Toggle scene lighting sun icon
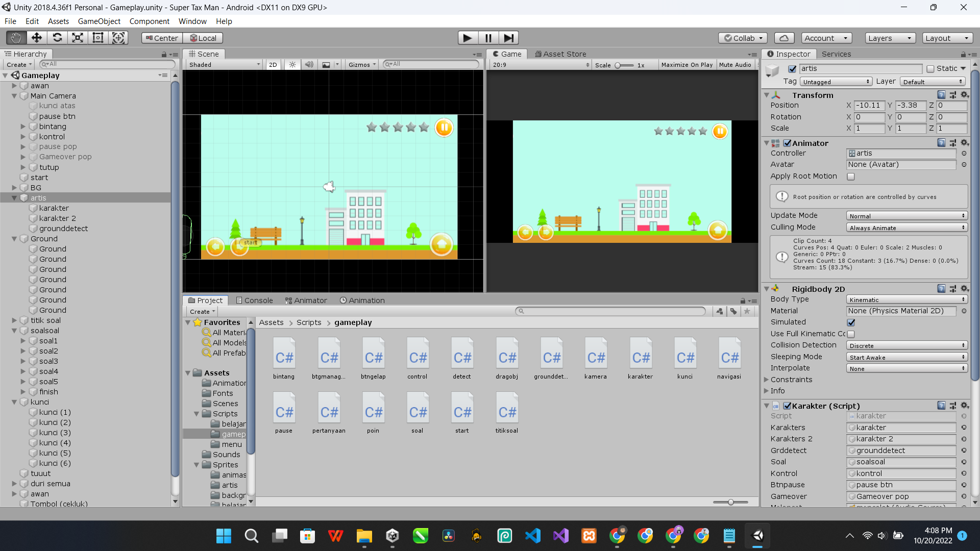 click(x=292, y=65)
